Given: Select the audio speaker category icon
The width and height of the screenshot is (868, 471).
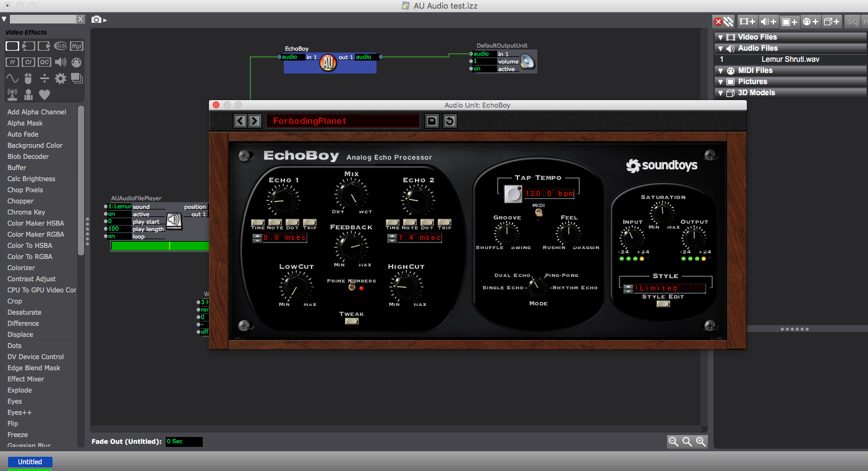Looking at the screenshot, I should click(x=61, y=62).
